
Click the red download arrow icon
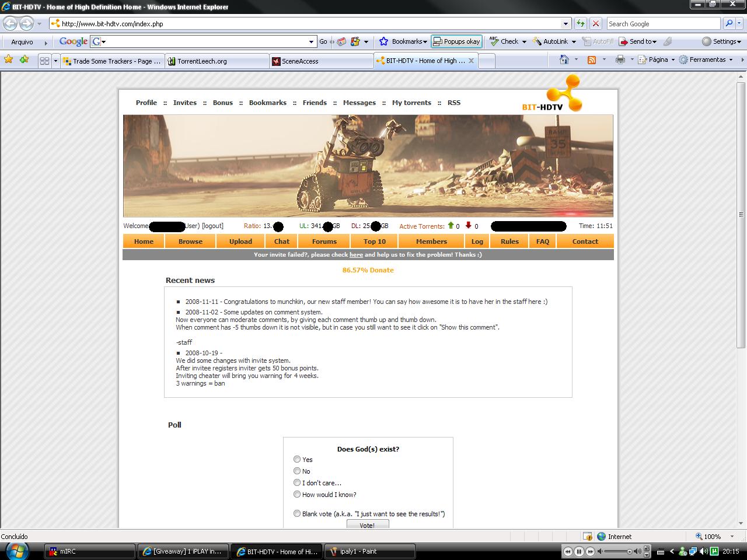click(468, 226)
